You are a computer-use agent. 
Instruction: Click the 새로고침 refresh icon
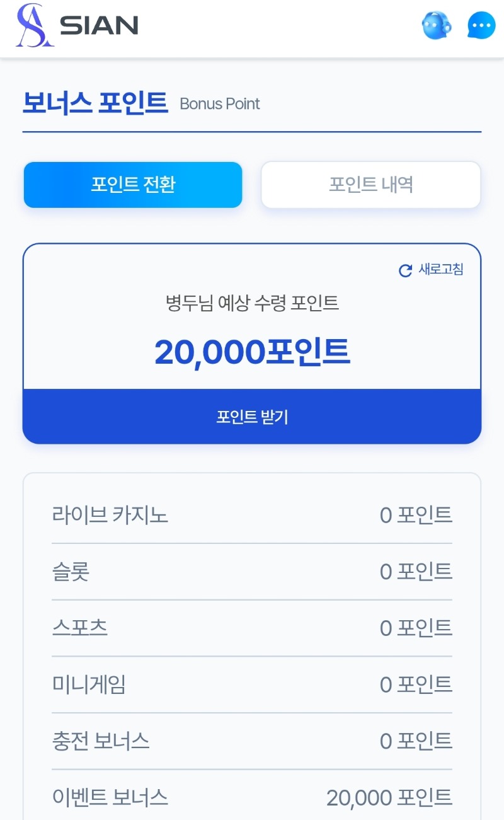pyautogui.click(x=406, y=270)
